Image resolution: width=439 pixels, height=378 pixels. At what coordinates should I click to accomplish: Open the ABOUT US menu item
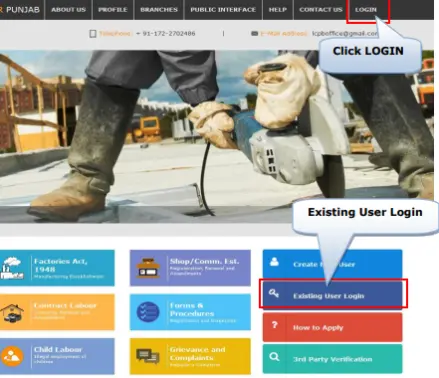pos(68,10)
